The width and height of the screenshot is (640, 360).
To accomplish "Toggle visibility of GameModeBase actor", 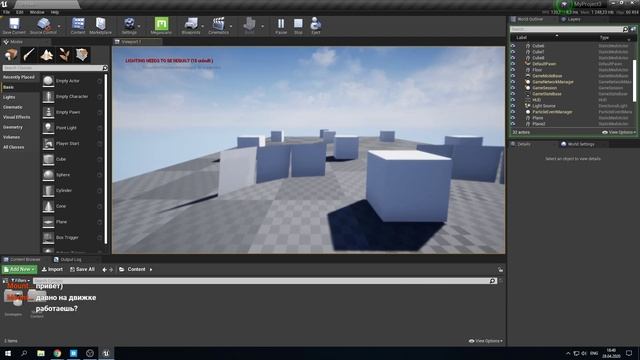I will point(513,76).
